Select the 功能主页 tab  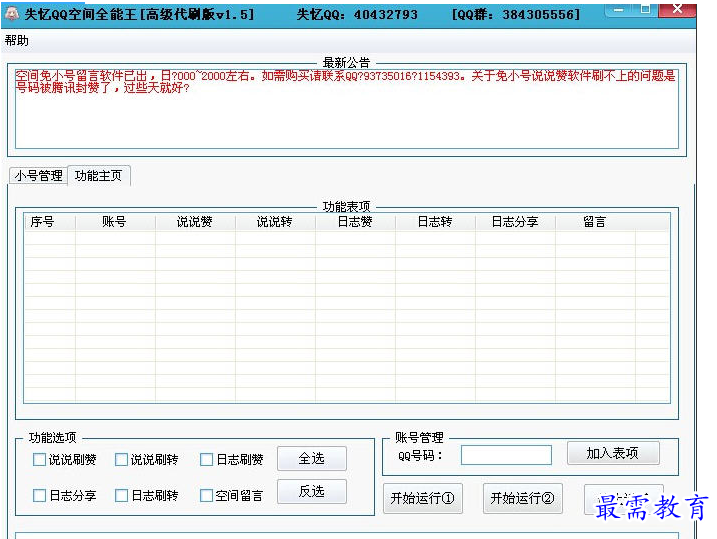click(x=99, y=176)
